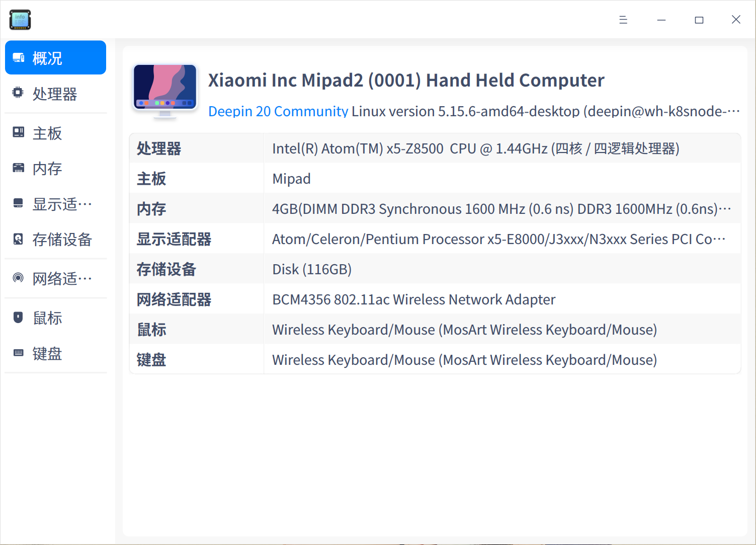Click the 处理器 row label in table
Viewport: 756px width, 545px height.
tap(159, 148)
